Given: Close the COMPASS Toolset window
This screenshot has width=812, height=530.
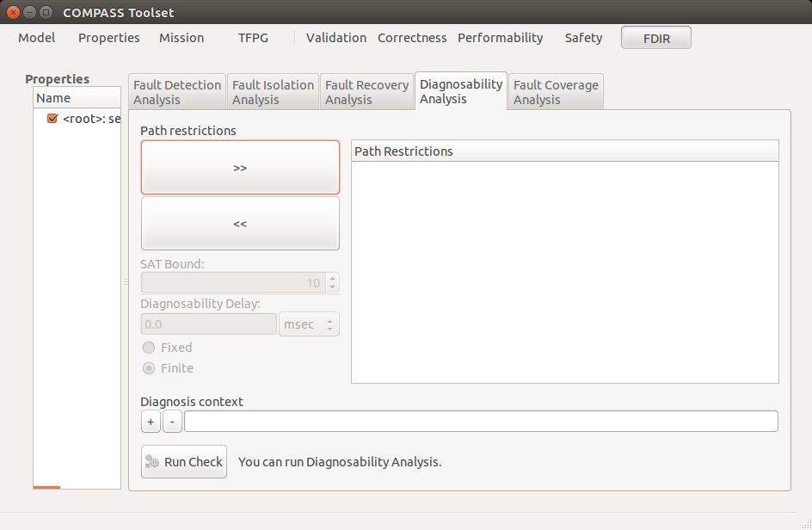Looking at the screenshot, I should pos(14,12).
